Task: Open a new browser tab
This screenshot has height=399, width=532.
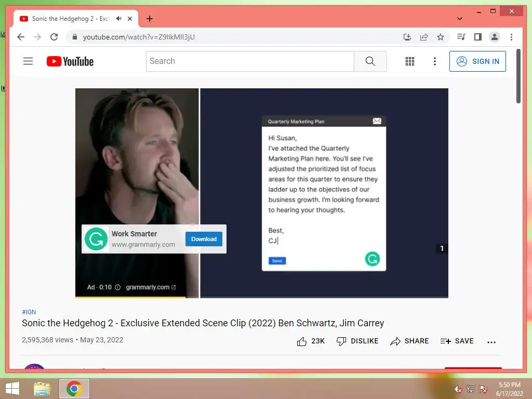Action: coord(149,19)
